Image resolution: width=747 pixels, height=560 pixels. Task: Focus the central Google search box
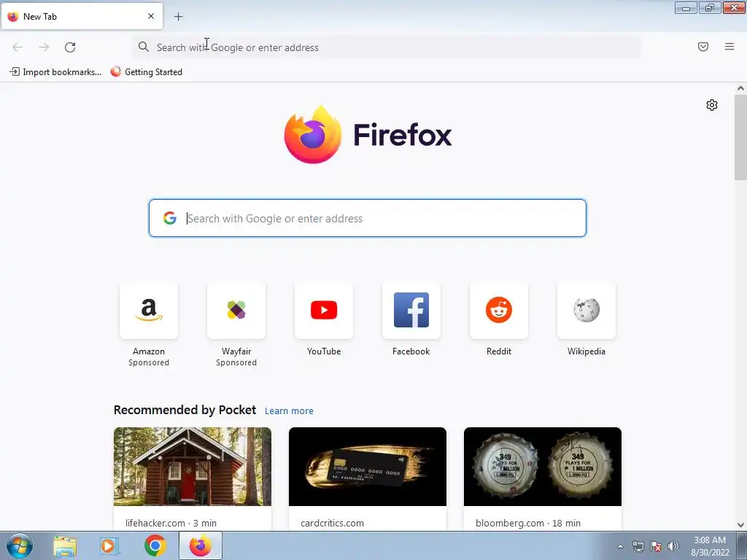click(x=368, y=218)
